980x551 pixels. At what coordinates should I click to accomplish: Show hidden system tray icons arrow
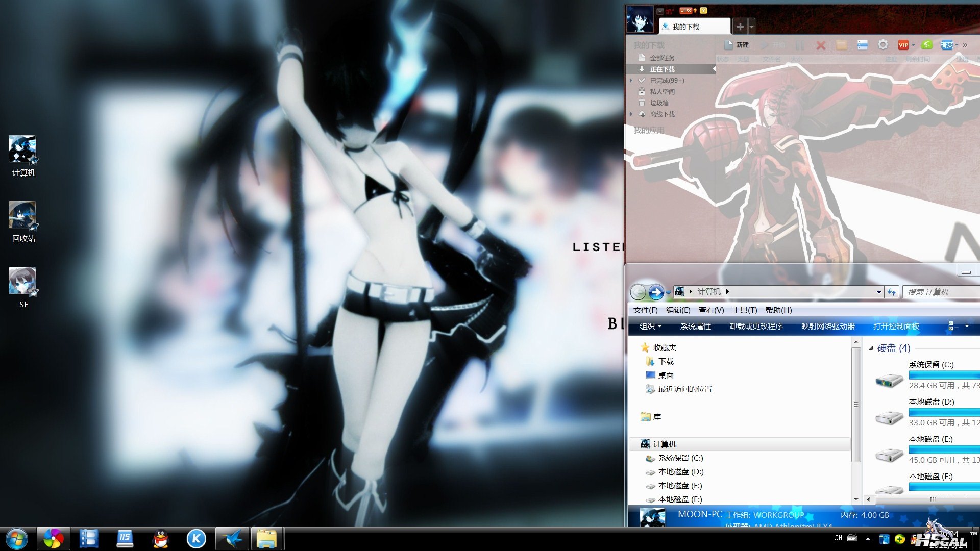(868, 539)
